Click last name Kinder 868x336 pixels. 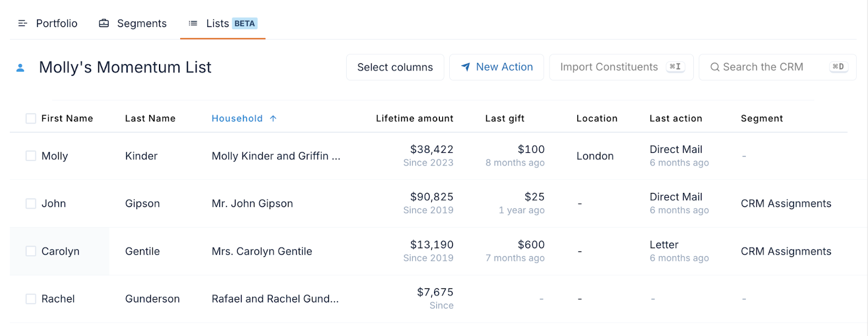[x=141, y=156]
